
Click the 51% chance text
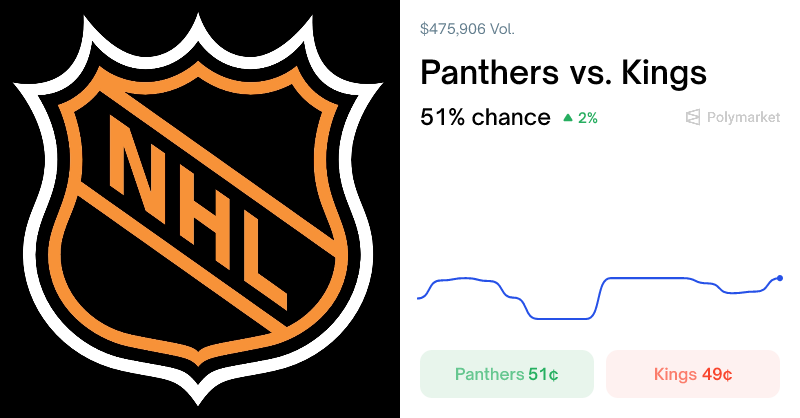click(485, 118)
